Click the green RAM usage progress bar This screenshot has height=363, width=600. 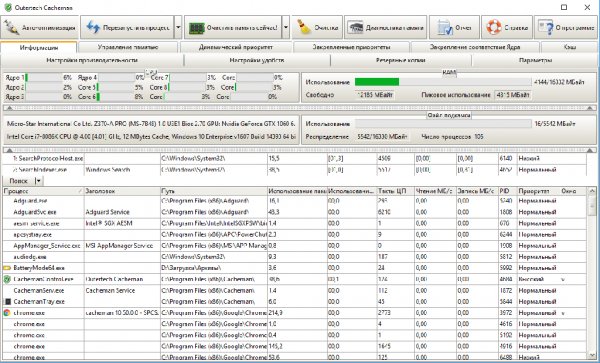443,82
